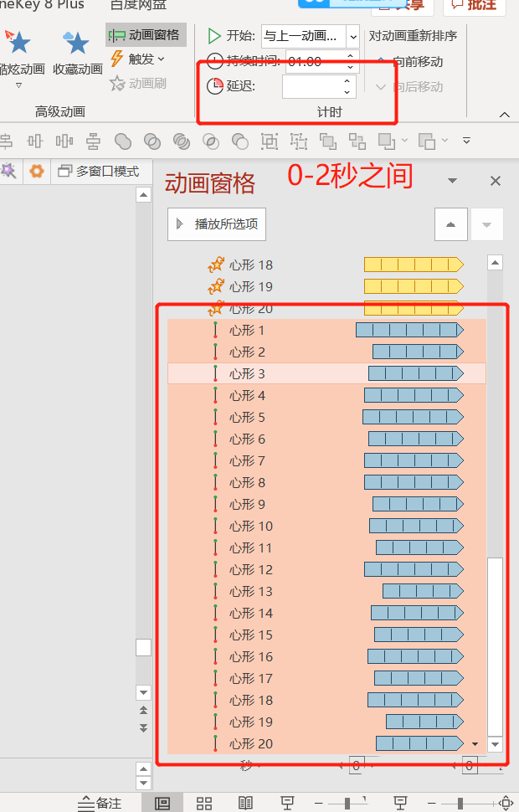This screenshot has height=812, width=519.
Task: Open the 开始 start timing combo box
Action: point(310,36)
